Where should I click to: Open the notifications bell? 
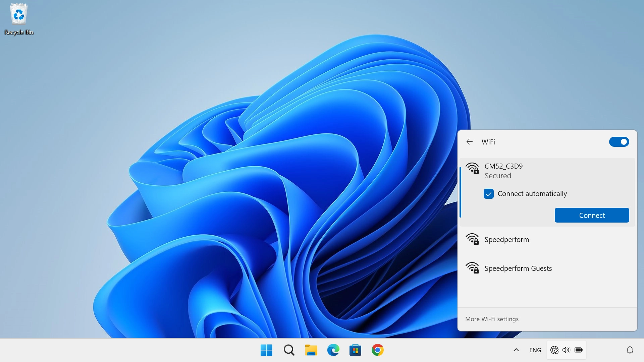point(630,350)
